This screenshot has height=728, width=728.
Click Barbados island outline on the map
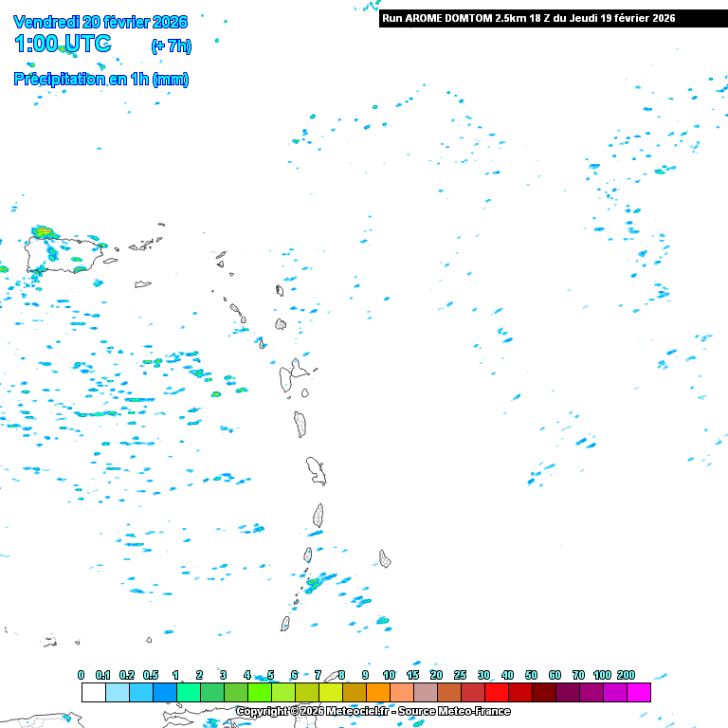tap(385, 558)
